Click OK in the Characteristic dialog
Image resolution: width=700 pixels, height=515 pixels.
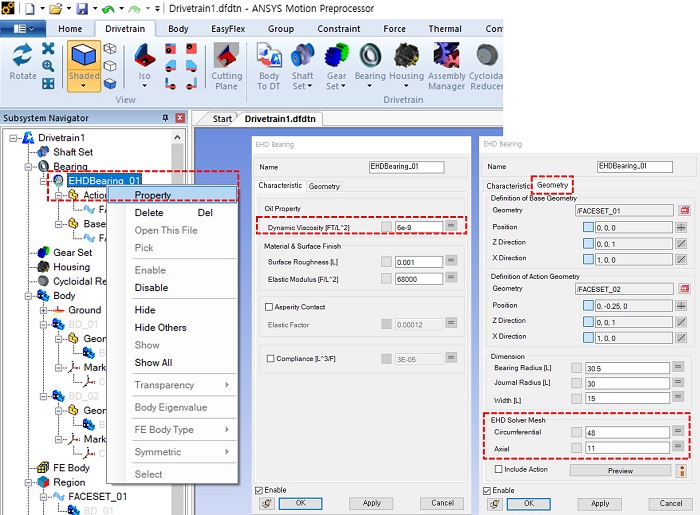tap(300, 503)
